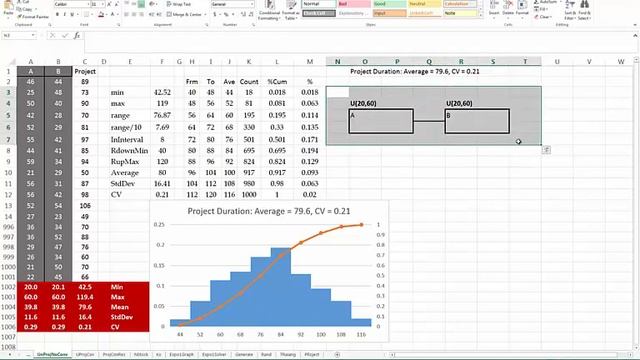This screenshot has width=640, height=360.
Task: Confirm formula entry with the checkmark
Action: tap(64, 36)
